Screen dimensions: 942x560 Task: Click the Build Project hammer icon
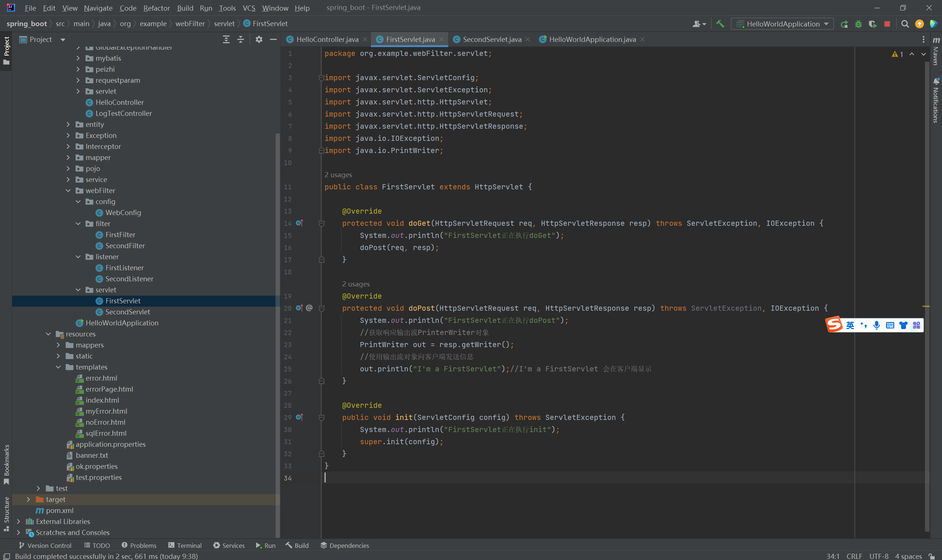pos(720,24)
